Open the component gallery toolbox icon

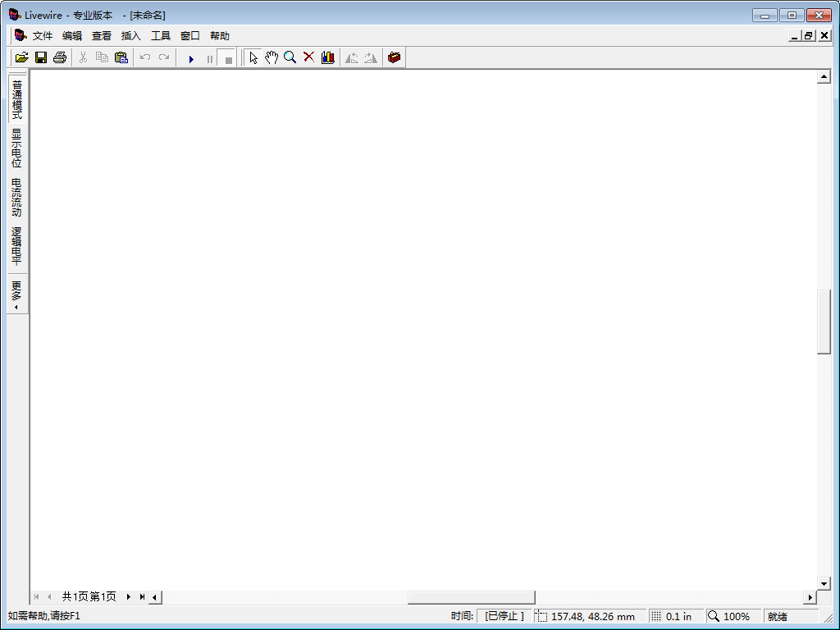(395, 57)
